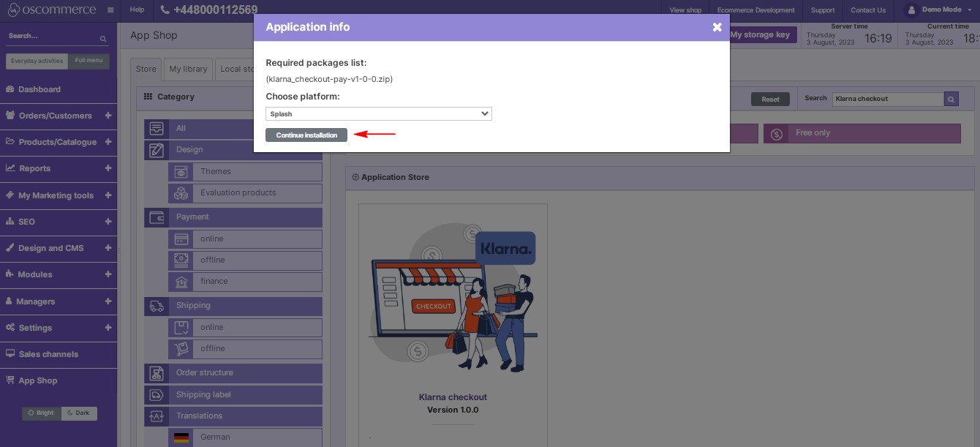Click the box icon for Shipping offline
980x447 pixels.
tap(181, 349)
